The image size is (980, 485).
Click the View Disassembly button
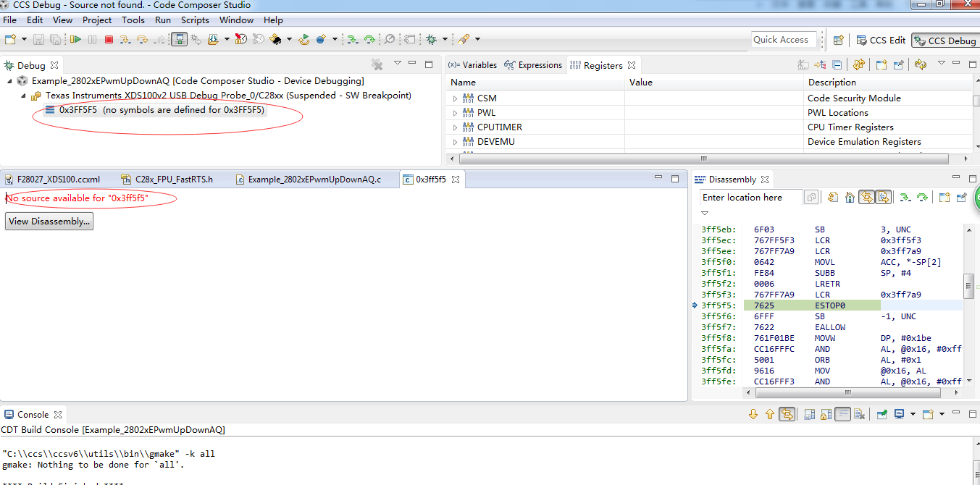point(49,222)
